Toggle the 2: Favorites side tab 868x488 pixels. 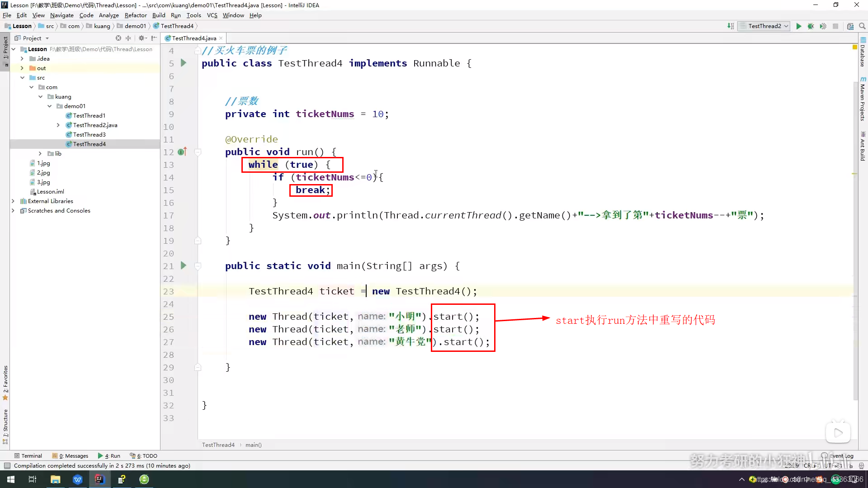pos(5,383)
